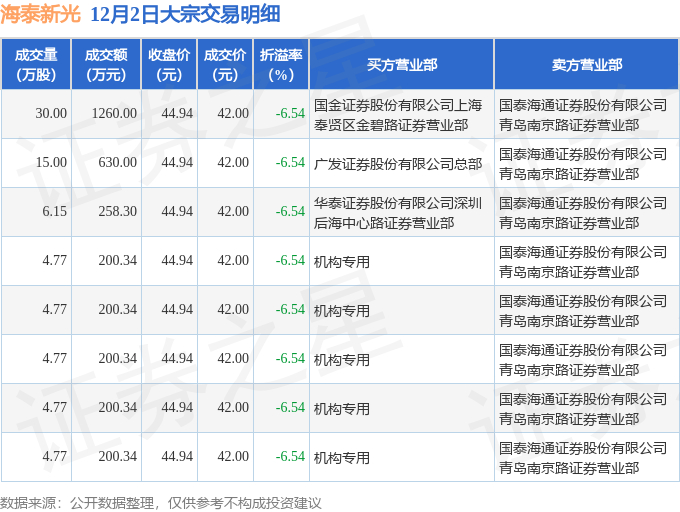
Task: Click the last row's 200.34 amount
Action: point(118,457)
